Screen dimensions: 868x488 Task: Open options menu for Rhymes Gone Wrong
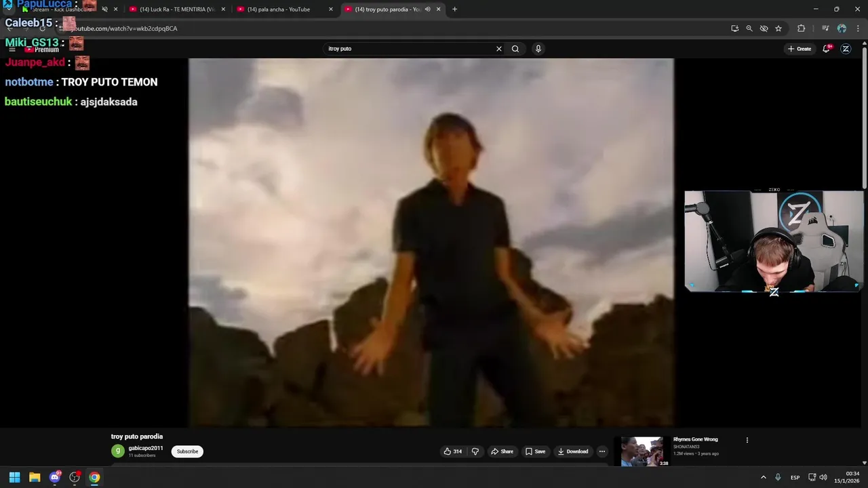[x=747, y=440]
